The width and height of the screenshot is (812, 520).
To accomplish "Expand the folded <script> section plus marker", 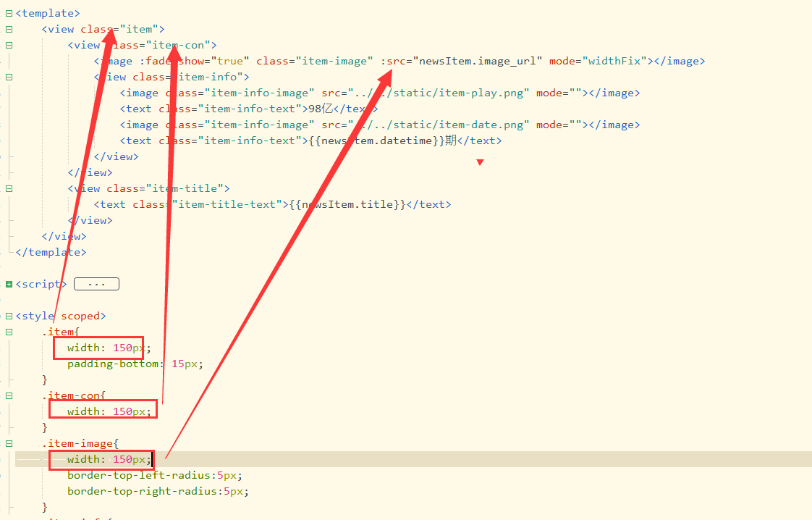I will pos(9,285).
